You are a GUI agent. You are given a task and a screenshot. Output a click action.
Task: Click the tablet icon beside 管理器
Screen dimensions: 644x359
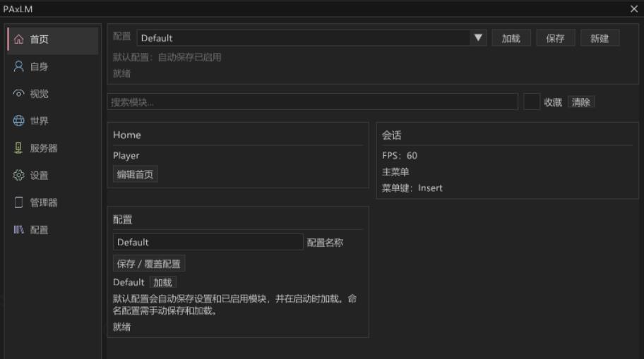point(18,202)
